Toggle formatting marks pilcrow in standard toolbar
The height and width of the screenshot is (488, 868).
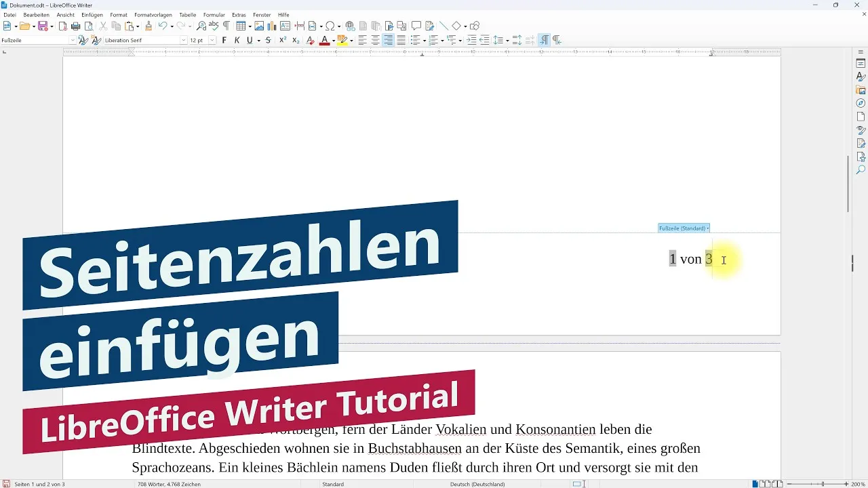pos(226,26)
